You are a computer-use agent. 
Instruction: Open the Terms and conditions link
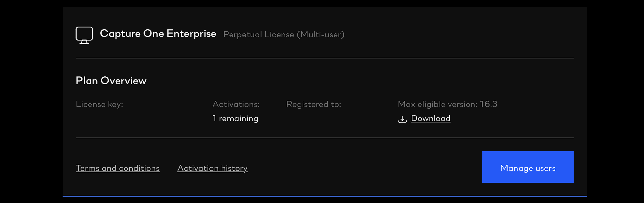118,168
